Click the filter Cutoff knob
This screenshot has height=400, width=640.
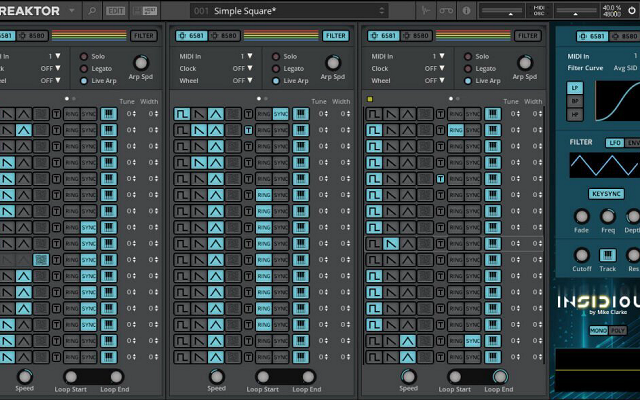[x=581, y=255]
